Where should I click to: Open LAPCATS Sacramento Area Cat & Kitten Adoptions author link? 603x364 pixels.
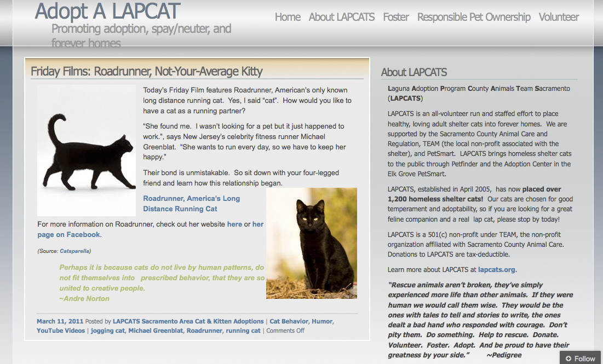[x=188, y=321]
